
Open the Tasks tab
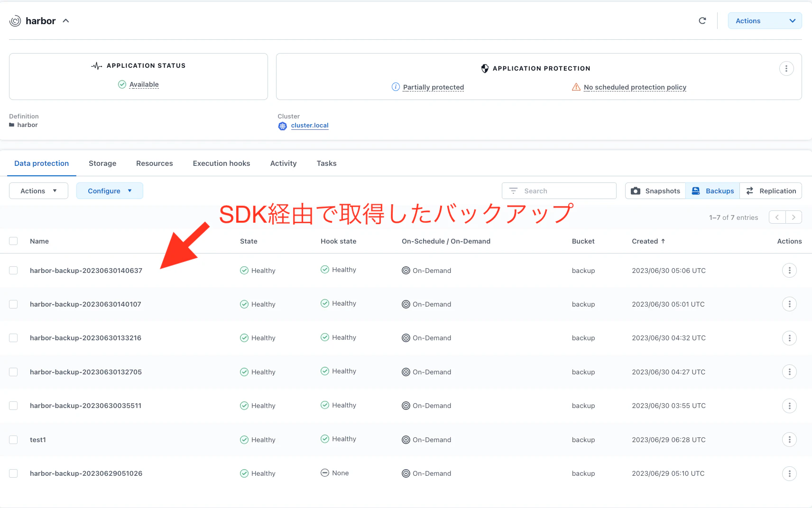[x=327, y=163]
